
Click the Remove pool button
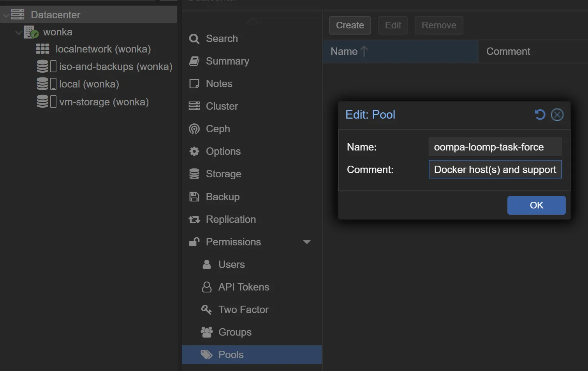tap(439, 25)
